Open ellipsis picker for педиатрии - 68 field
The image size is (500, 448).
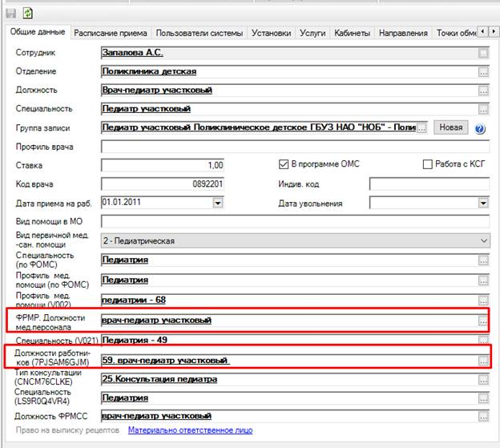(483, 301)
